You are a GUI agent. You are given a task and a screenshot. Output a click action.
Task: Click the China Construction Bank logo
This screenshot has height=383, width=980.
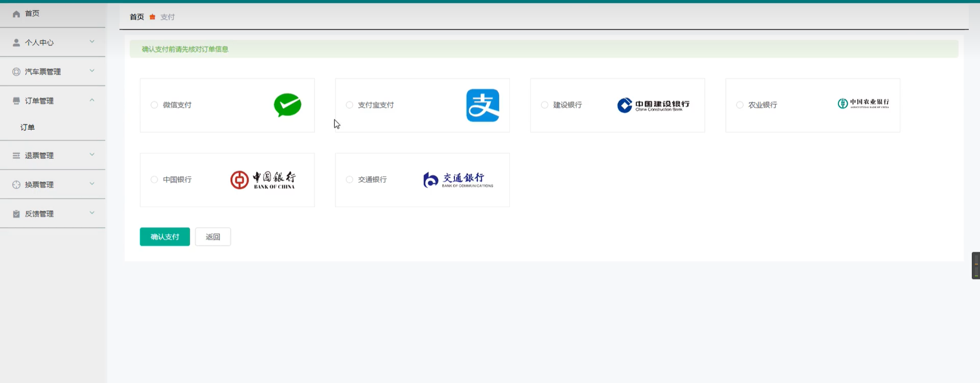click(x=653, y=105)
